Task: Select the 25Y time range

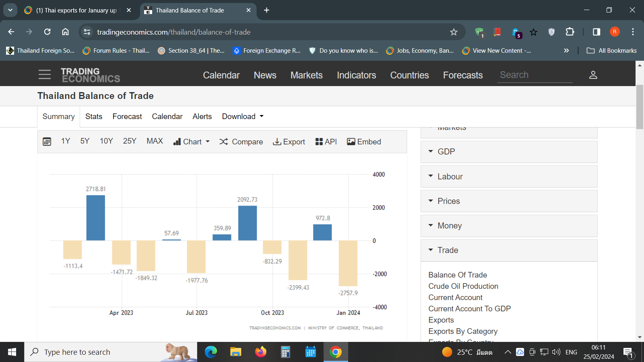Action: pos(130,141)
